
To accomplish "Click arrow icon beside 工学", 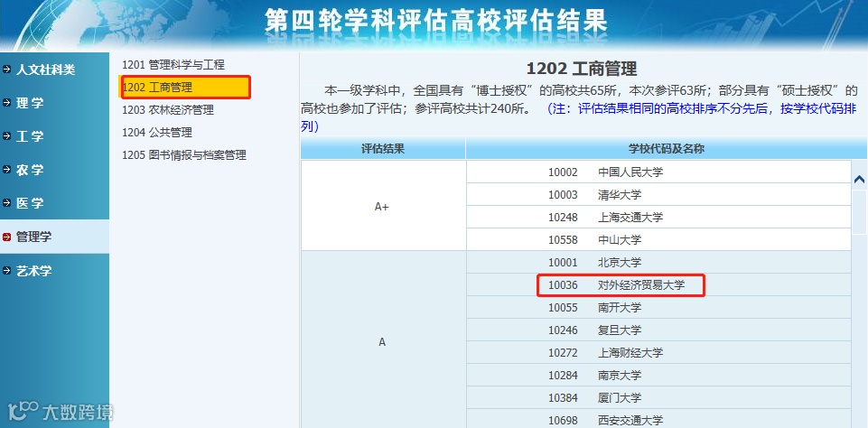I will (x=6, y=136).
